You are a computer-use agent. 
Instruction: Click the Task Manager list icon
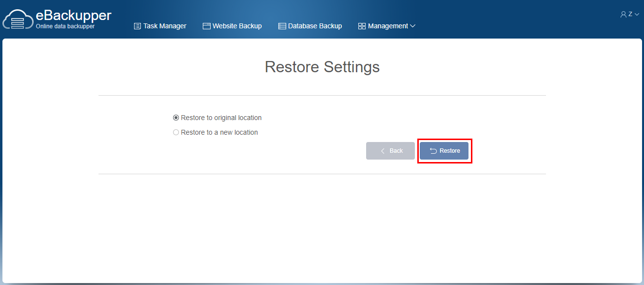point(137,26)
